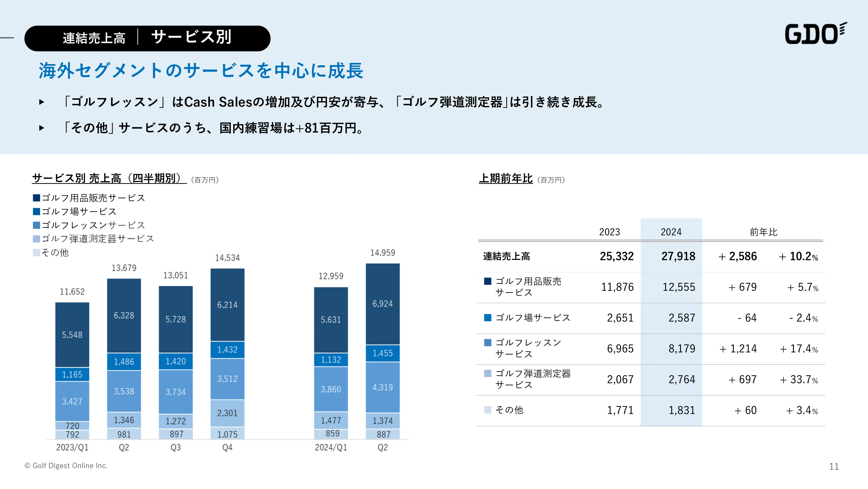This screenshot has width=868, height=489.
Task: Click the 12,555 table cell
Action: [x=679, y=287]
